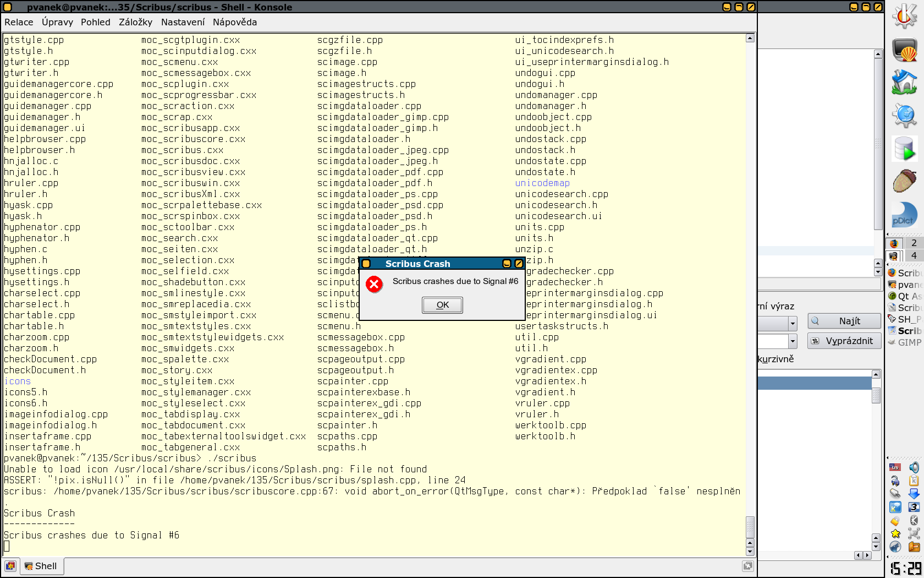Screen dimensions: 924x578
Task: Click the blue download arrow tray icon
Action: coord(914,494)
